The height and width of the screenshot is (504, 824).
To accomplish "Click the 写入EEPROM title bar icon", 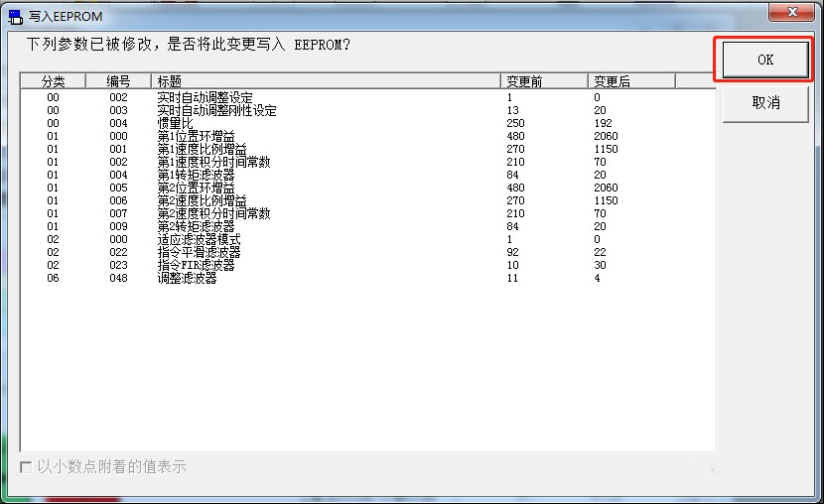I will [x=16, y=17].
